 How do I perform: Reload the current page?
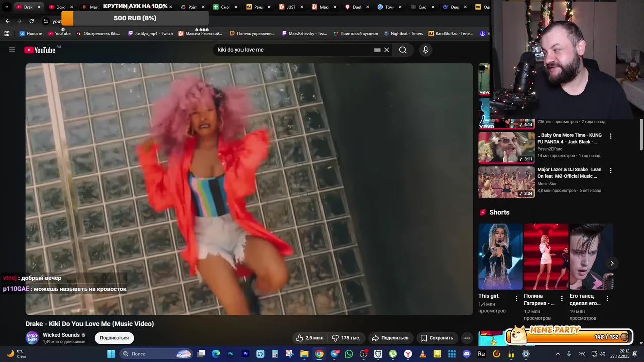click(x=31, y=21)
